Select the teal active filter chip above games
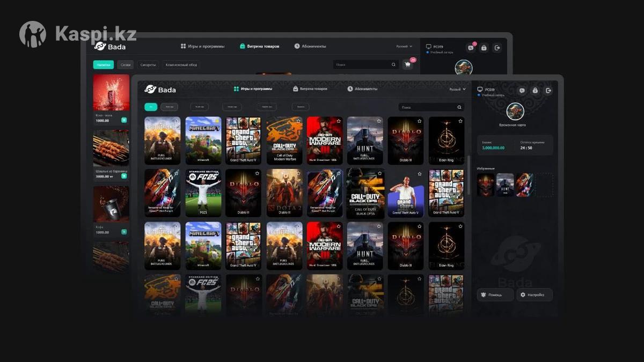This screenshot has height=362, width=644. pos(151,107)
